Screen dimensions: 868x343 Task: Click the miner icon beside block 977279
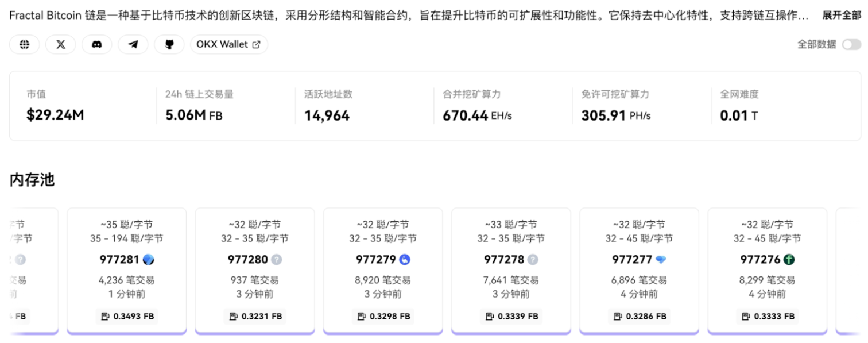pyautogui.click(x=405, y=260)
